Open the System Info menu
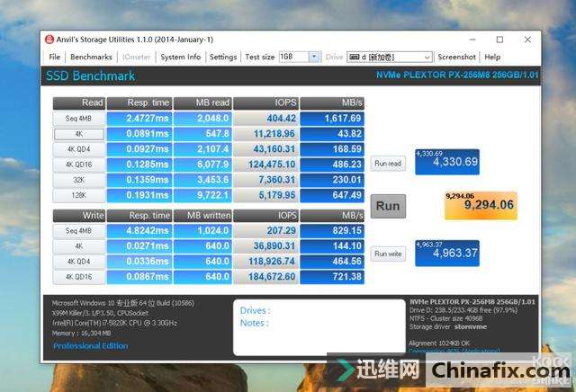The width and height of the screenshot is (576, 392). [x=180, y=57]
